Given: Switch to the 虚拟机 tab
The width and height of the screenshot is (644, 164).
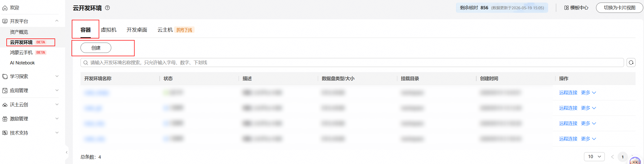Looking at the screenshot, I should pos(109,30).
